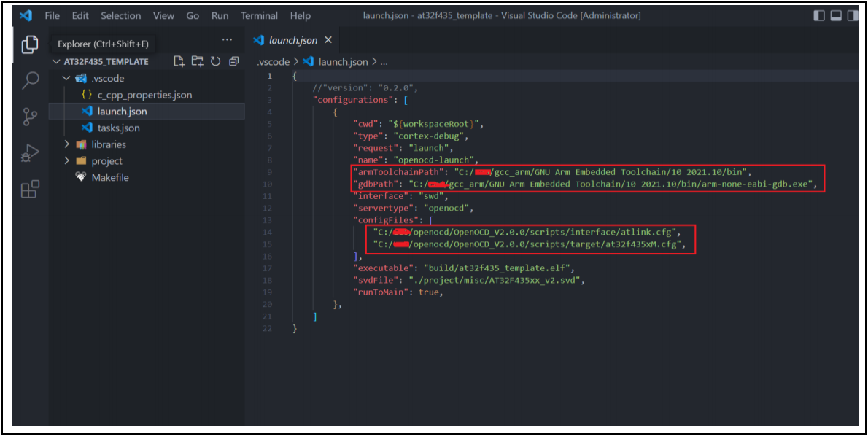
Task: Open Explorer views and more actions menu
Action: (227, 40)
